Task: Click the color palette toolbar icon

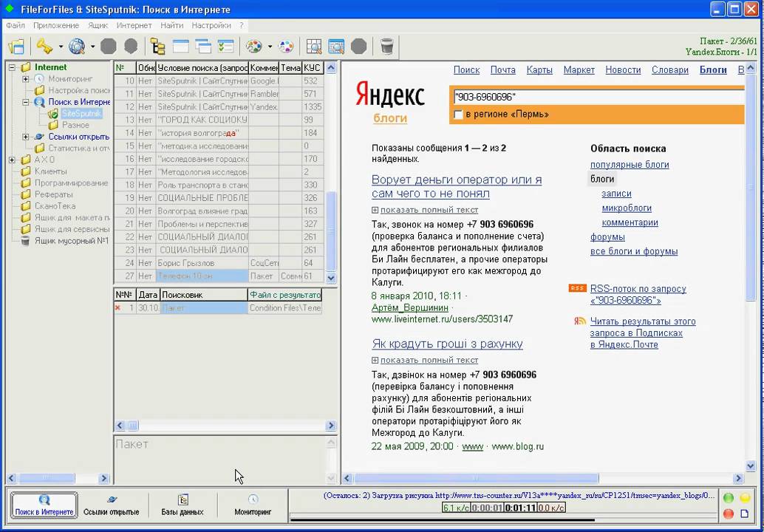Action: pos(254,47)
